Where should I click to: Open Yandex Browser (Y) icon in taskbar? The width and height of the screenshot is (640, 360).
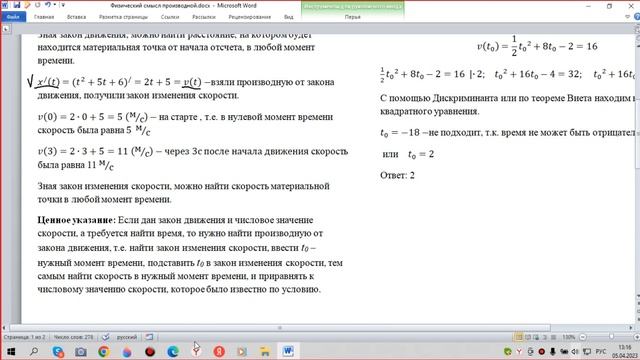point(196,351)
